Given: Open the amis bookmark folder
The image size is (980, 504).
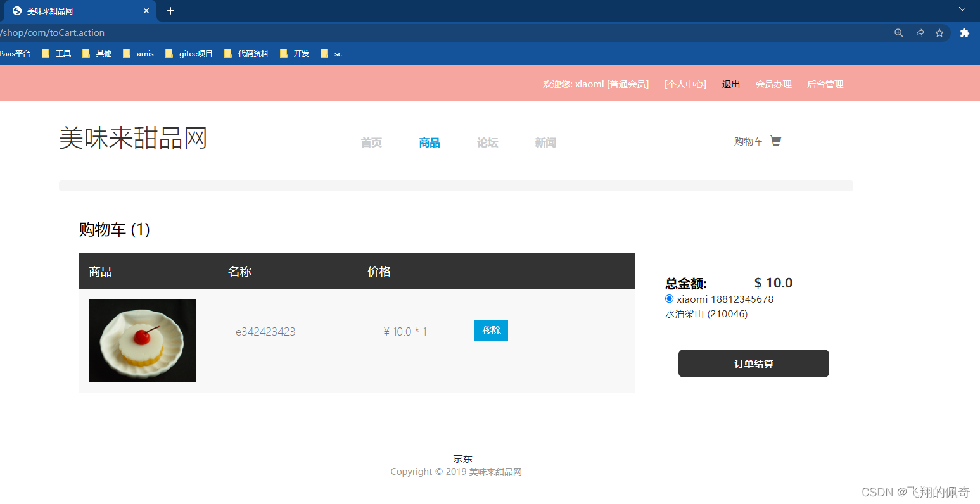Looking at the screenshot, I should coord(139,54).
